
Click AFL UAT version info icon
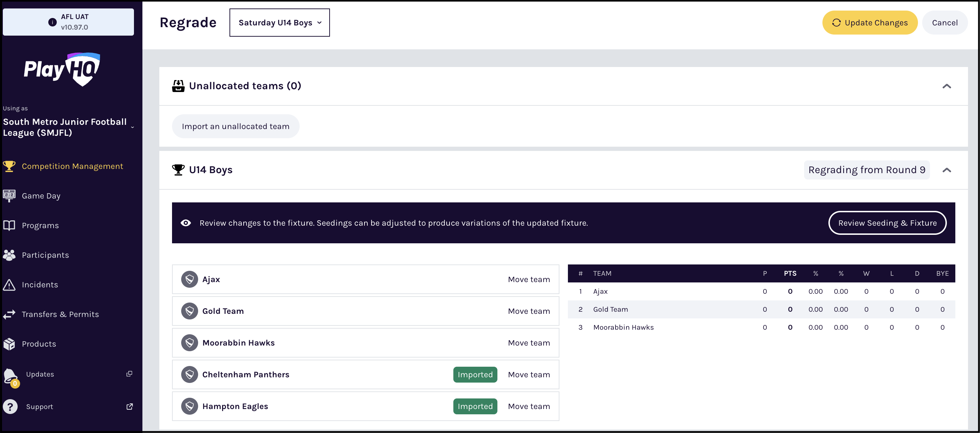click(53, 22)
